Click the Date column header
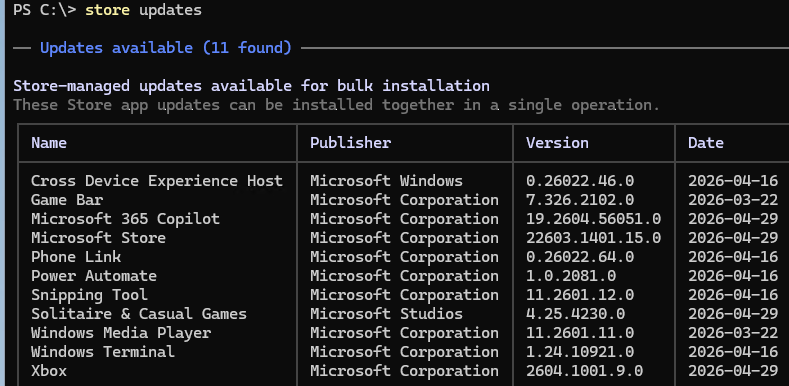Viewport: 789px width, 386px height. (706, 143)
